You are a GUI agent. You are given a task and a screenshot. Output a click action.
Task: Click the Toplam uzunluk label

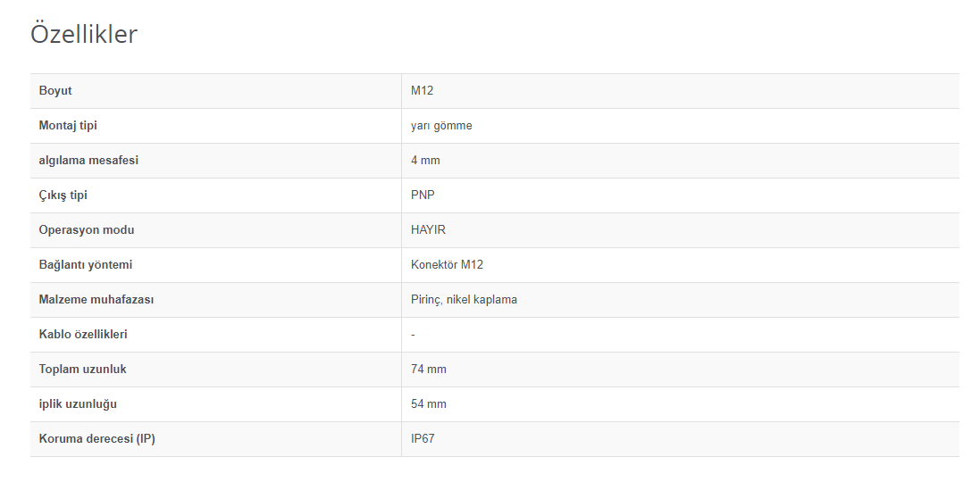pyautogui.click(x=81, y=370)
